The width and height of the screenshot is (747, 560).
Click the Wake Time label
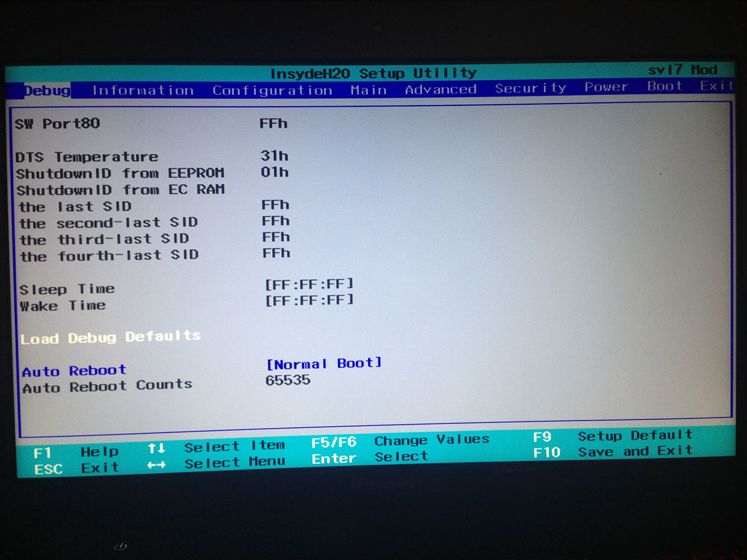point(63,305)
